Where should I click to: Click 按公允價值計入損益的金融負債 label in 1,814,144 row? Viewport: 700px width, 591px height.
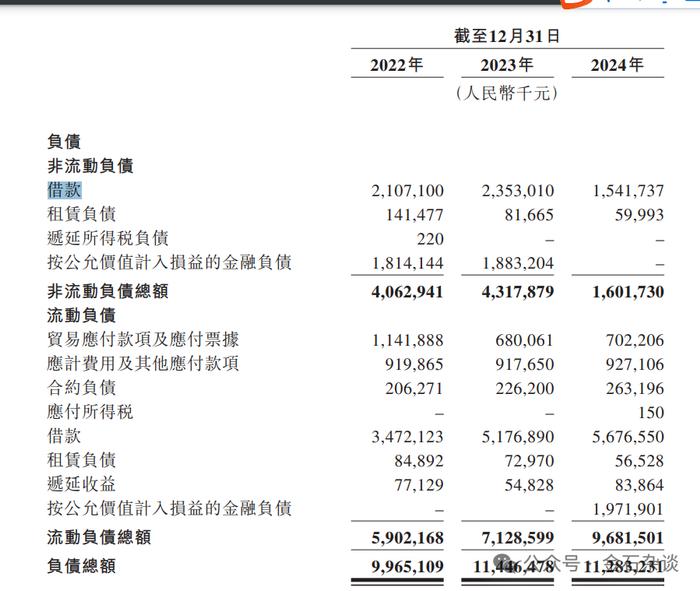click(x=169, y=262)
